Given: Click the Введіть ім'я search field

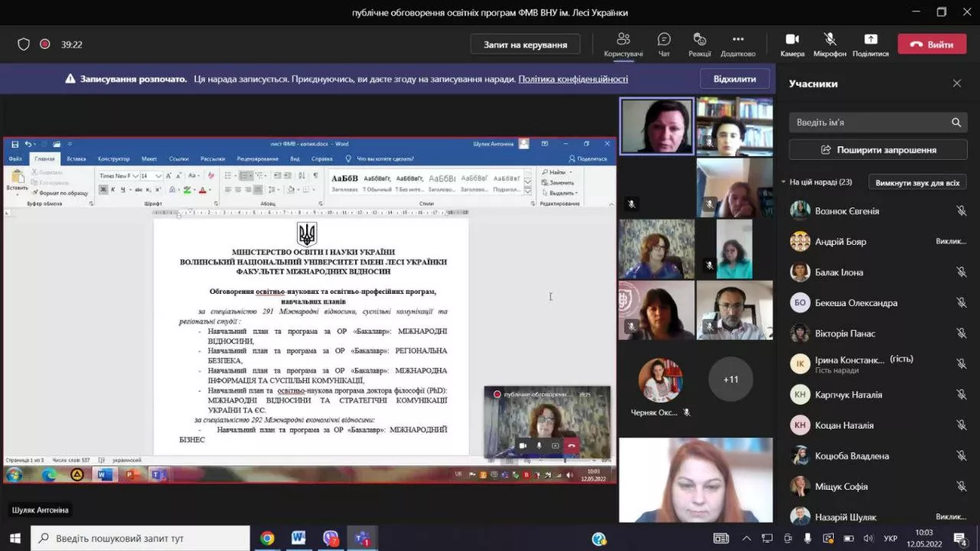Looking at the screenshot, I should (870, 122).
